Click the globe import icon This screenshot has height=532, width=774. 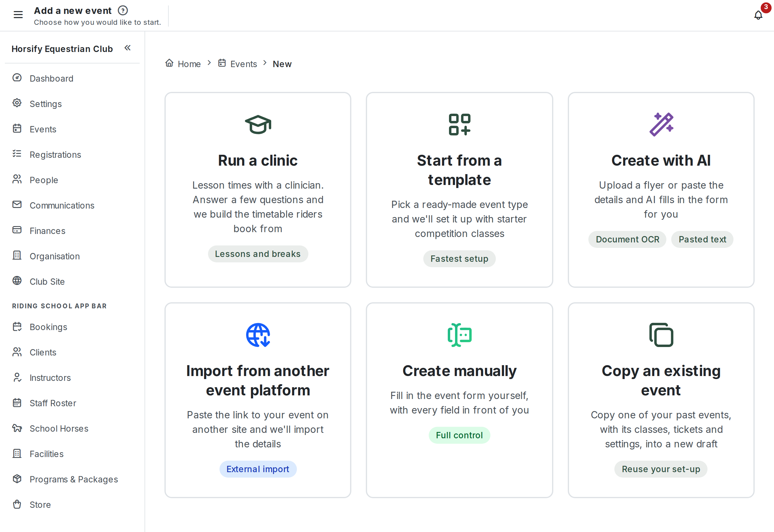pyautogui.click(x=258, y=335)
